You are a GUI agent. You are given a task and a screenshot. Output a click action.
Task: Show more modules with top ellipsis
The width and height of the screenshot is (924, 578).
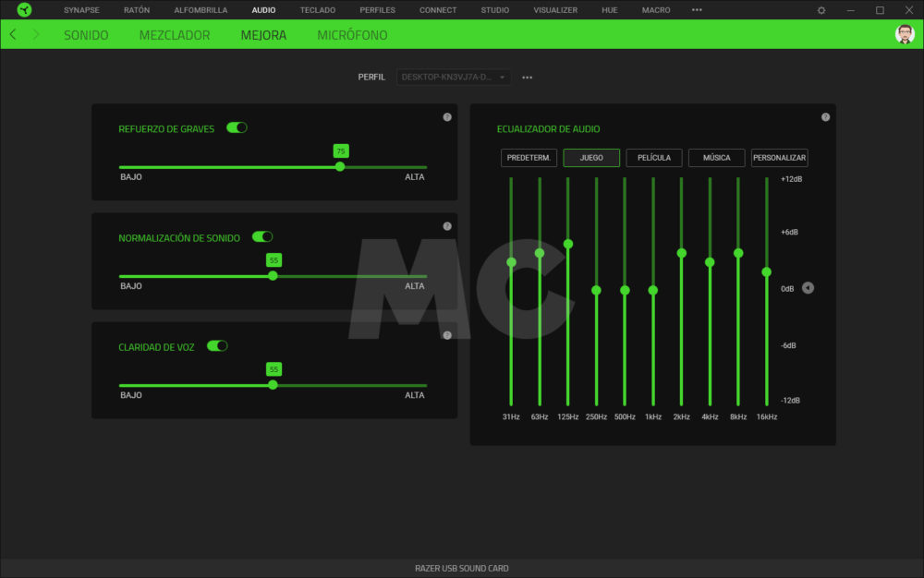[697, 10]
